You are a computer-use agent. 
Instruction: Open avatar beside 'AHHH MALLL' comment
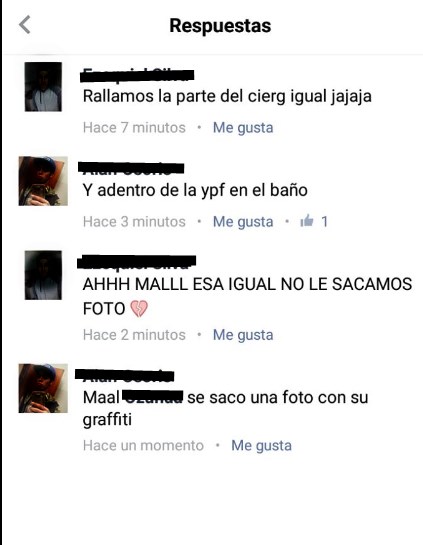click(43, 275)
